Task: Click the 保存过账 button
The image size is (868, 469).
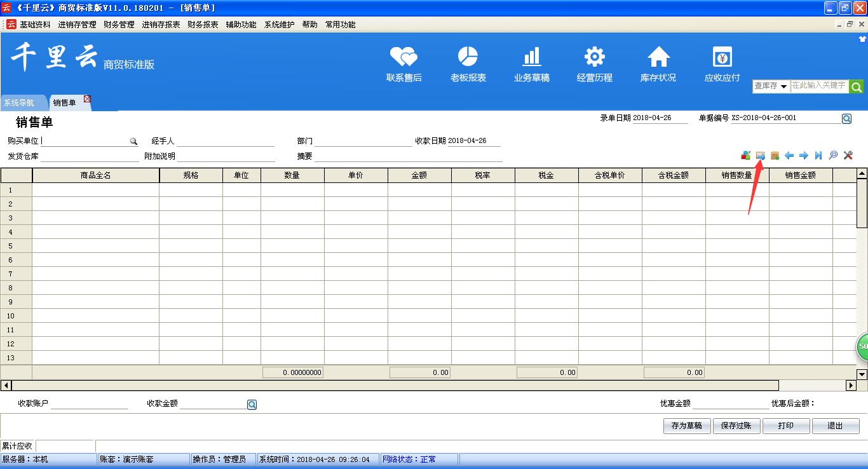Action: click(736, 426)
